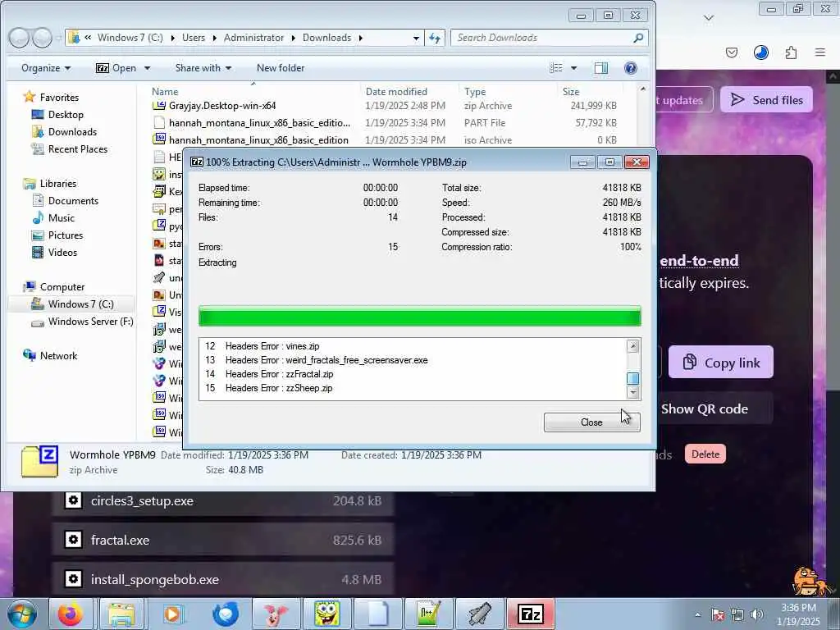Select Windows Server (F:) drive
Screen dimensions: 840x630
[x=90, y=322]
